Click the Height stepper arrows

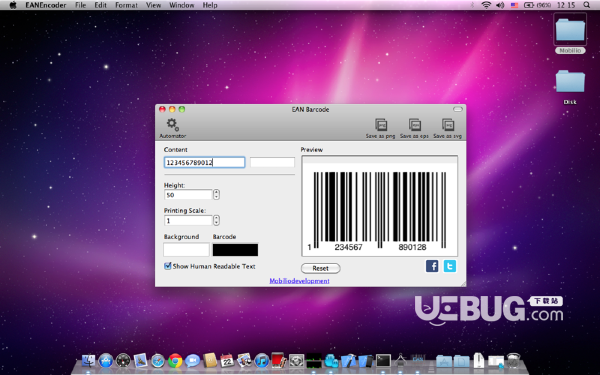(217, 194)
